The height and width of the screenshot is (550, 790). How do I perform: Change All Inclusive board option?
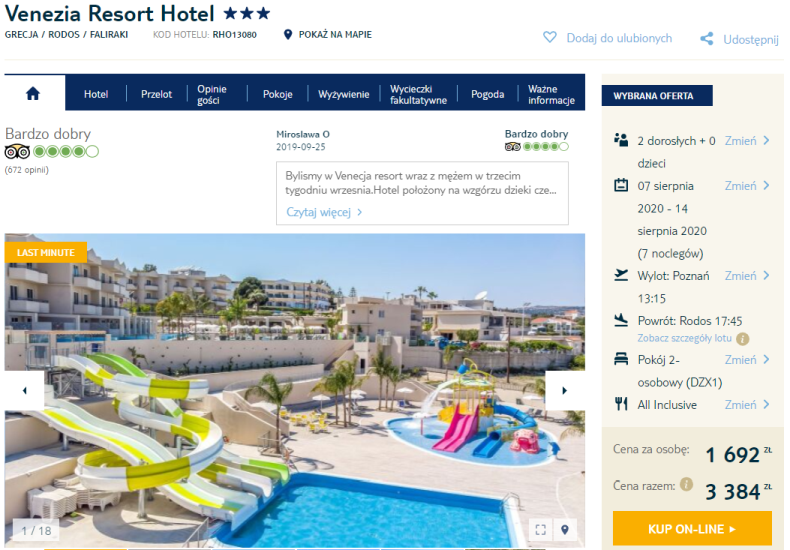[x=747, y=404]
